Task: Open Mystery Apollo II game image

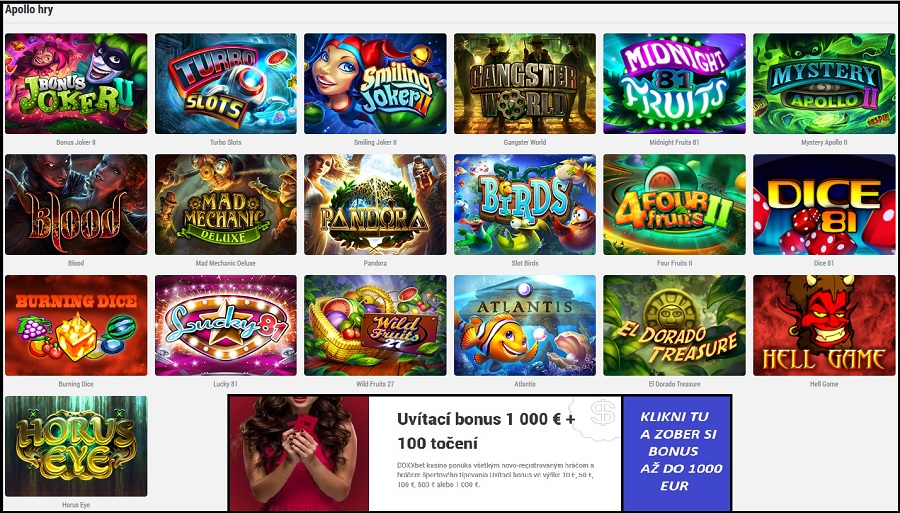Action: click(x=824, y=83)
